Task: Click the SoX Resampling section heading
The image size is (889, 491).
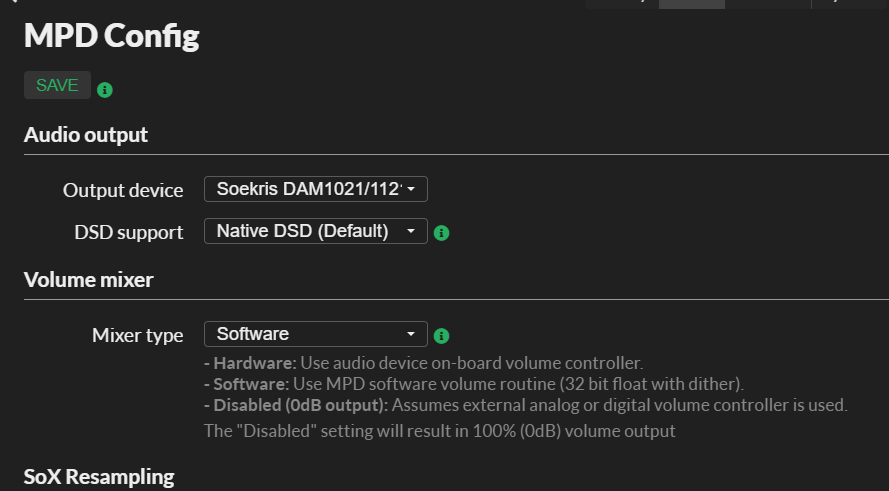Action: coord(99,477)
